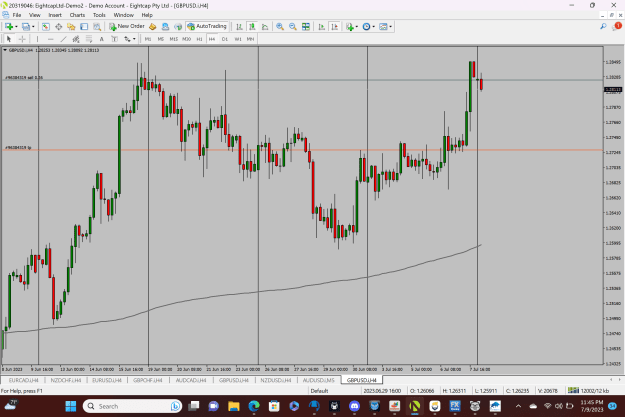Image resolution: width=625 pixels, height=417 pixels.
Task: Click the Arrows objects icon
Action: [127, 39]
